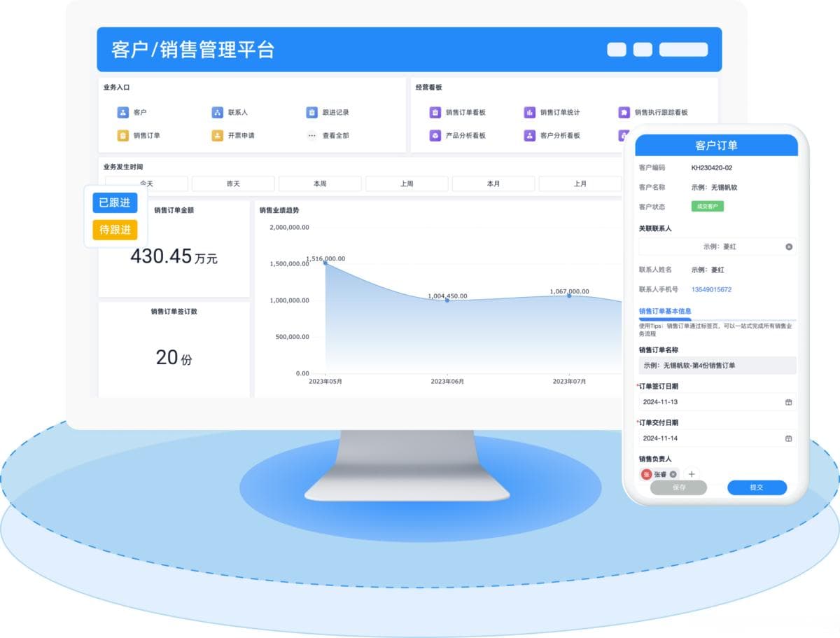The image size is (840, 638).
Task: Open the 销售订单 sales order icon
Action: (123, 135)
